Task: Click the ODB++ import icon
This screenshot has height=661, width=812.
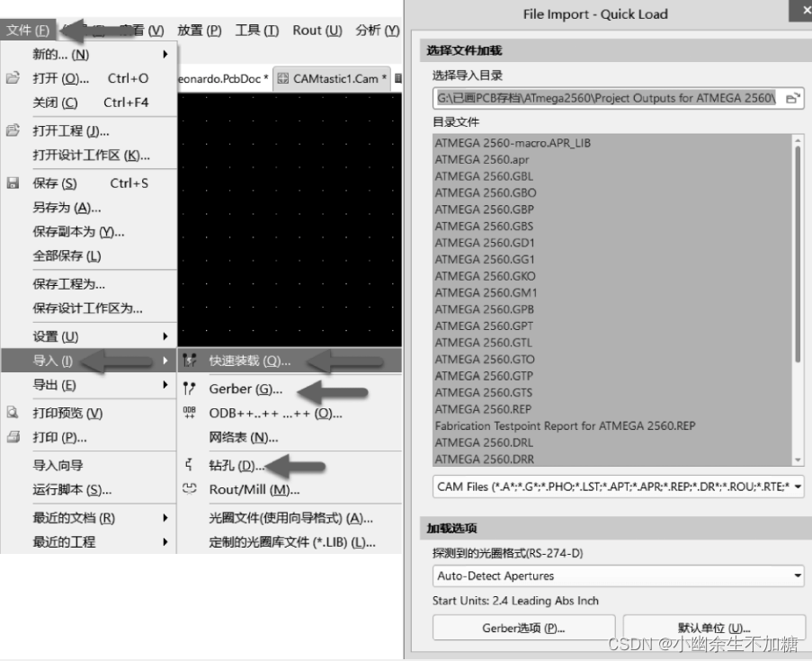Action: point(190,413)
